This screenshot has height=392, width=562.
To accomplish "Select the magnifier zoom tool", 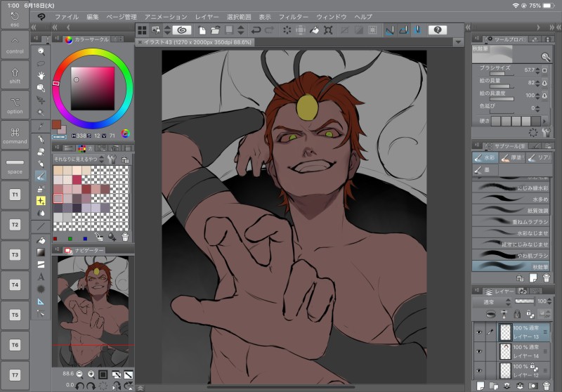I will coord(41,51).
